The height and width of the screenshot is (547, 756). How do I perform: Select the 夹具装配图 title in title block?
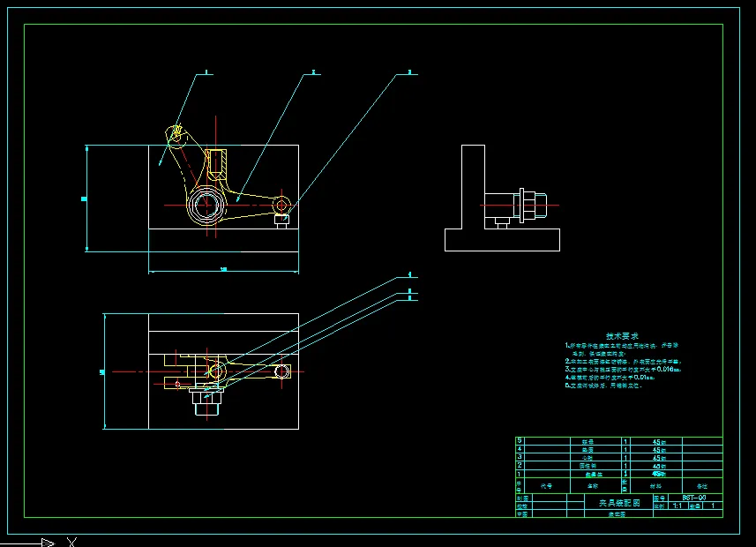point(619,503)
